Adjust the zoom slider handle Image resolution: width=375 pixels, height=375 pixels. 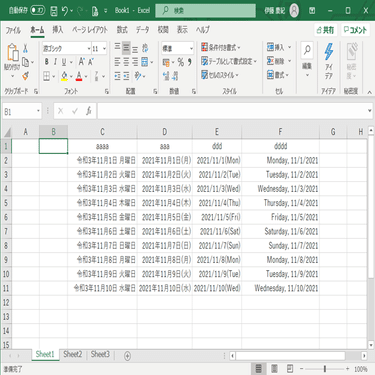coord(325,369)
